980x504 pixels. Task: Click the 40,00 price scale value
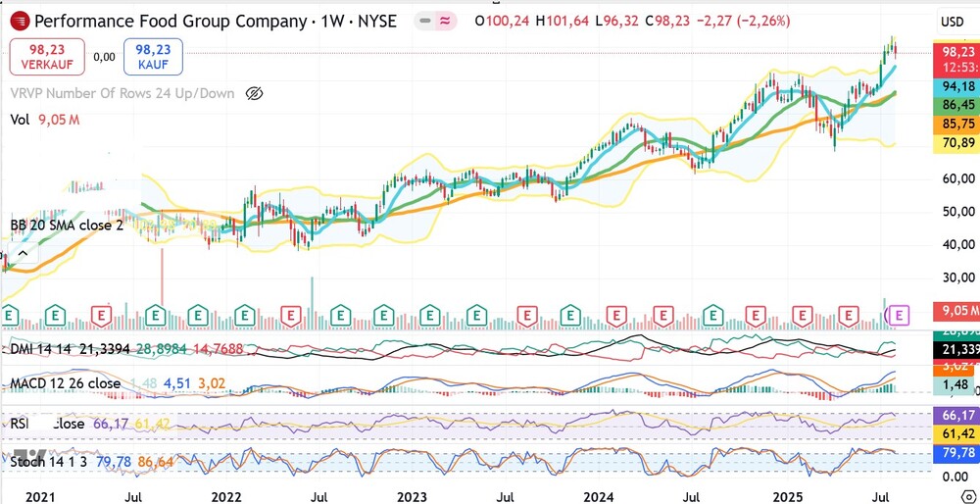(956, 244)
